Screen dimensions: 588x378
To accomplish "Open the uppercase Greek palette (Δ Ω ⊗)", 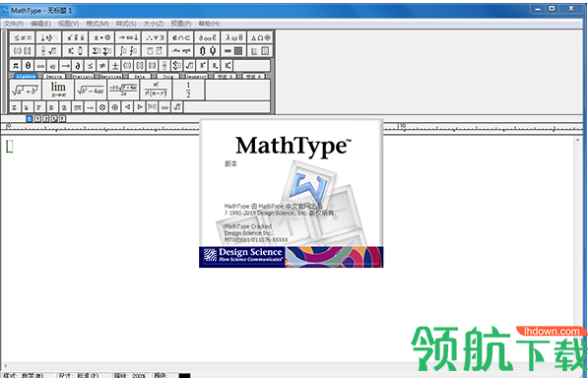I will [260, 37].
